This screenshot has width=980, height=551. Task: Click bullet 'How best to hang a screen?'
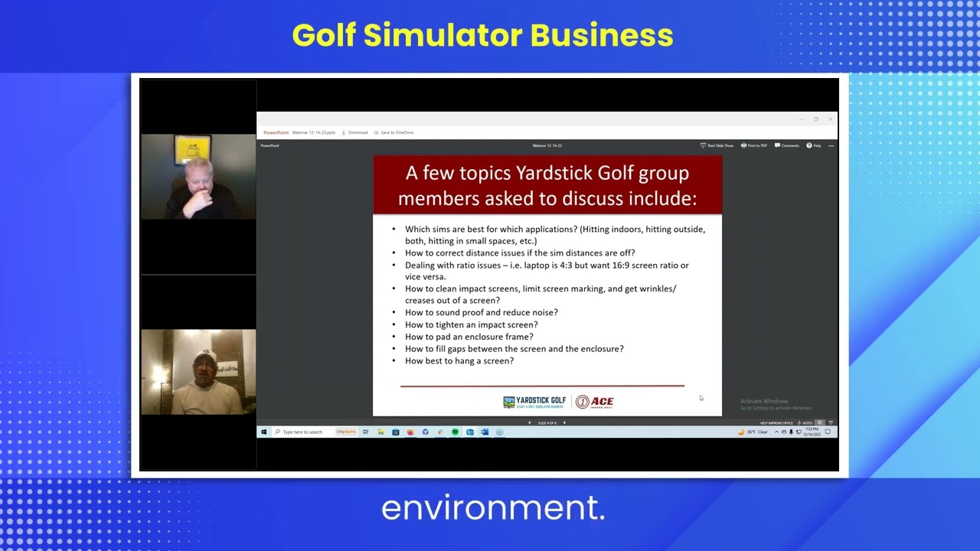[x=459, y=360]
